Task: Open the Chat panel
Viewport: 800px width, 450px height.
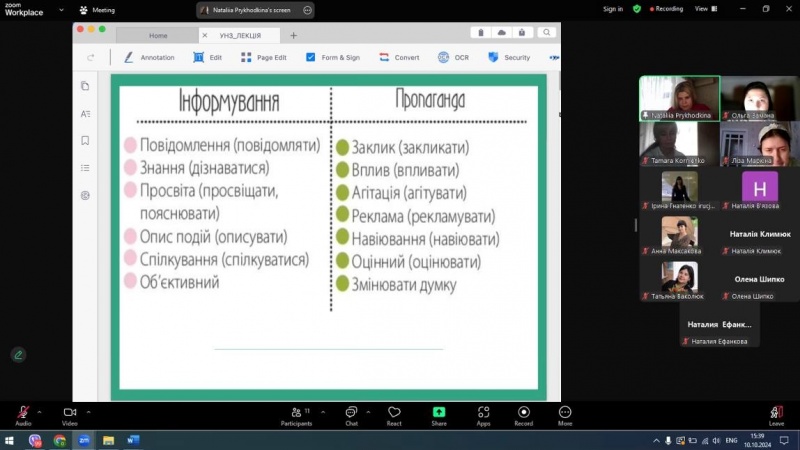Action: click(351, 414)
